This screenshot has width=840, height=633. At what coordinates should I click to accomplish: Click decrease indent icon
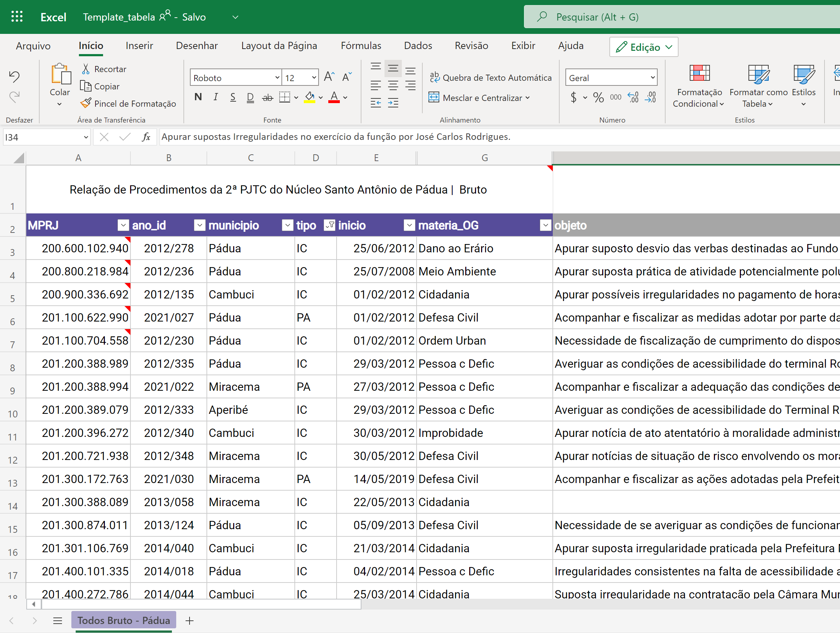click(375, 103)
